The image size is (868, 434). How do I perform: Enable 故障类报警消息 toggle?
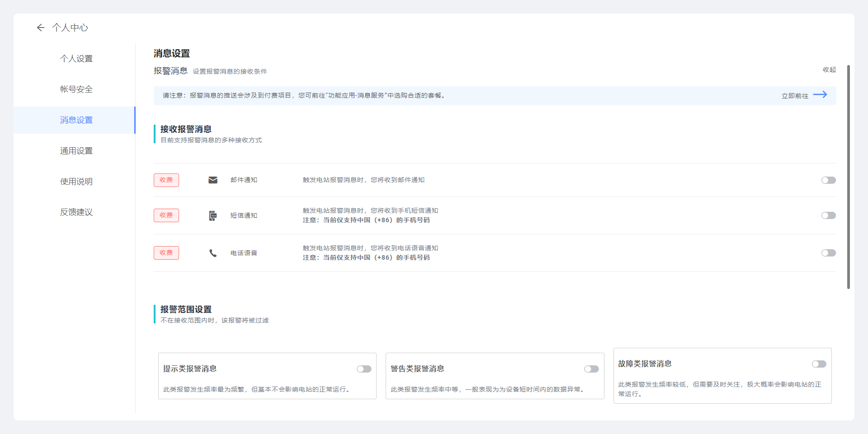point(819,364)
